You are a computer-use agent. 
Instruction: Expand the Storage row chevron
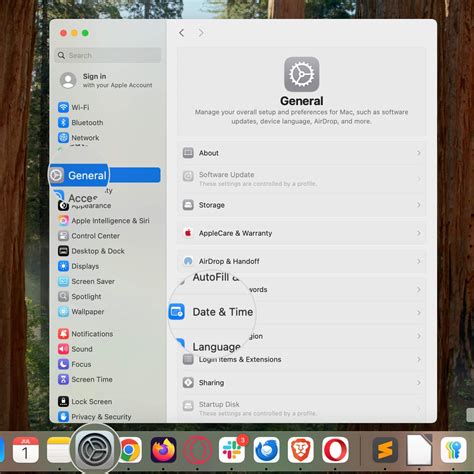[419, 205]
